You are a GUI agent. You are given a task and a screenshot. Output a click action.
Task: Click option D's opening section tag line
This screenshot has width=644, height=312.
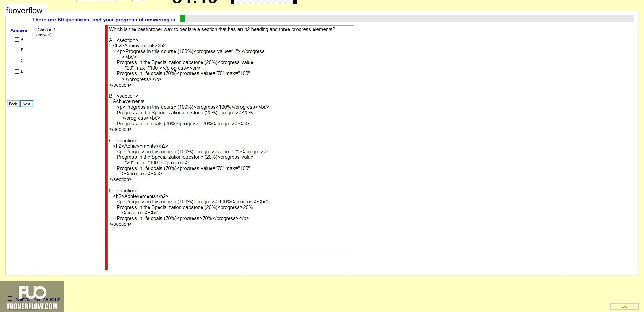point(123,191)
